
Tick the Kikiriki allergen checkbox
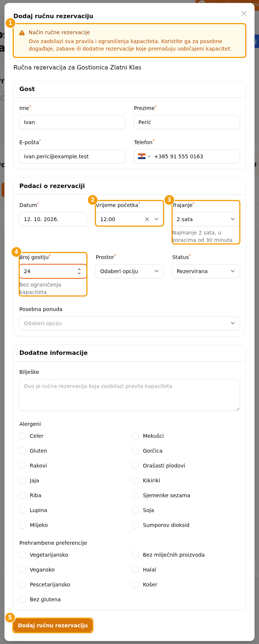pos(135,480)
